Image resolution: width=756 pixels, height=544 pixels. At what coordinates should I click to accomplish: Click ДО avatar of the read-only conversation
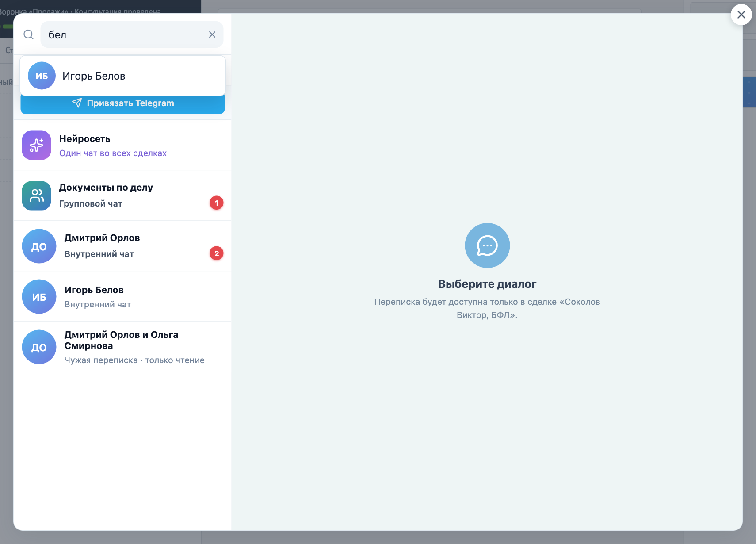(x=39, y=347)
